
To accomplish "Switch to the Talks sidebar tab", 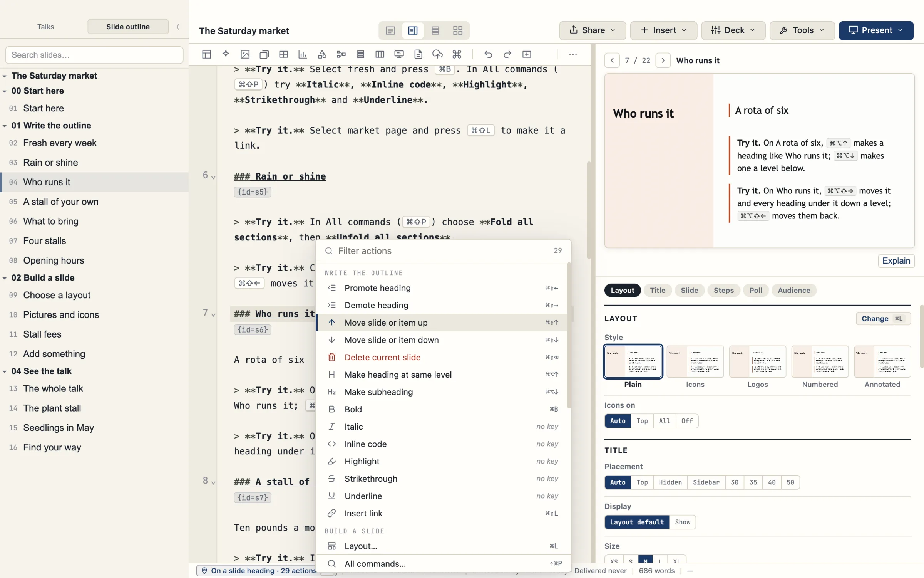I will [45, 27].
